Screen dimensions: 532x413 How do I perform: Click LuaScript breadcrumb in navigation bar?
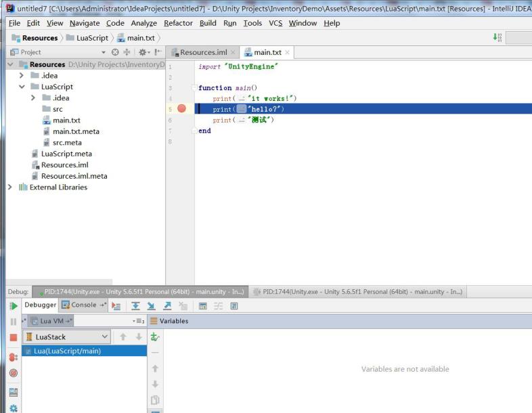(87, 38)
